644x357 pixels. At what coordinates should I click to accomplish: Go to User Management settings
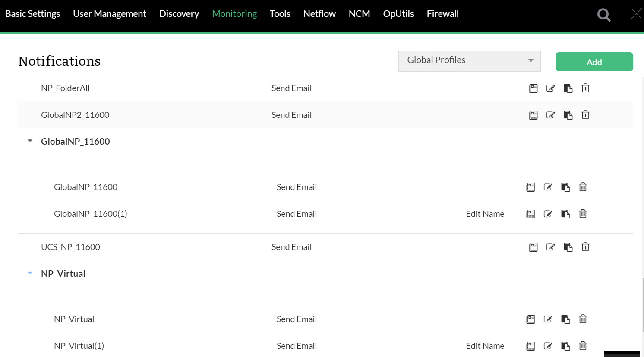(x=110, y=14)
